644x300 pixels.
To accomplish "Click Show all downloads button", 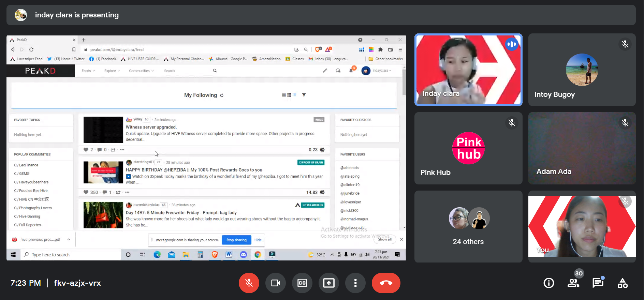I will pyautogui.click(x=385, y=239).
